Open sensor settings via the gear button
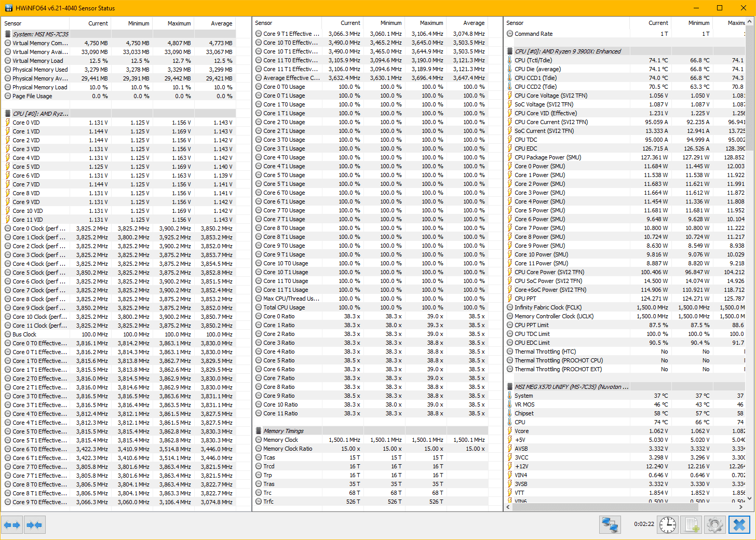 (714, 525)
